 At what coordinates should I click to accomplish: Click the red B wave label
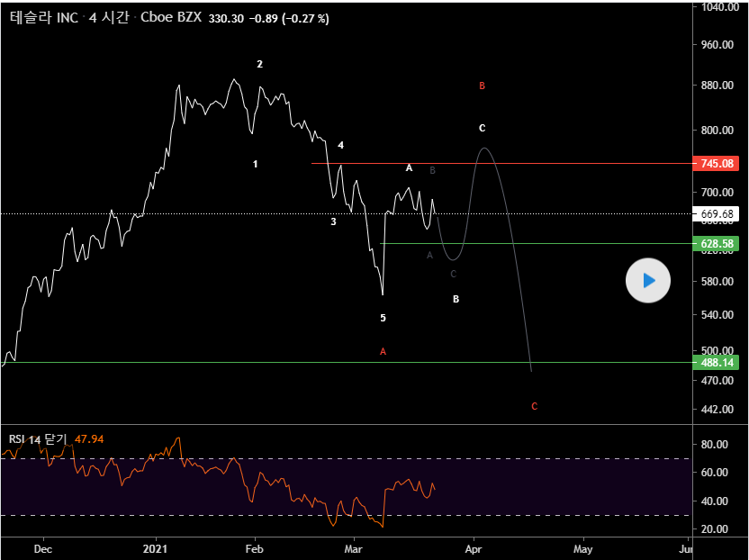point(483,86)
